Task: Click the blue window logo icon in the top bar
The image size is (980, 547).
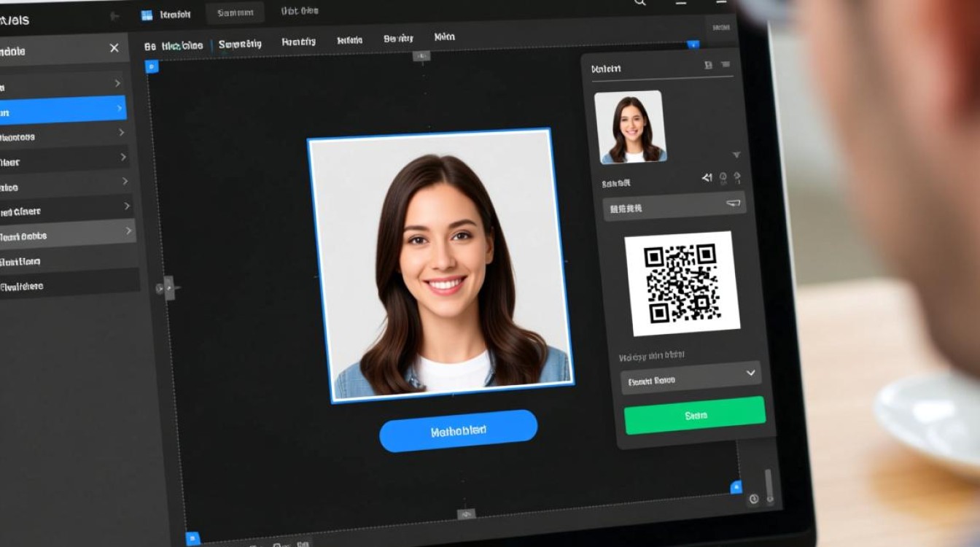Action: (147, 15)
